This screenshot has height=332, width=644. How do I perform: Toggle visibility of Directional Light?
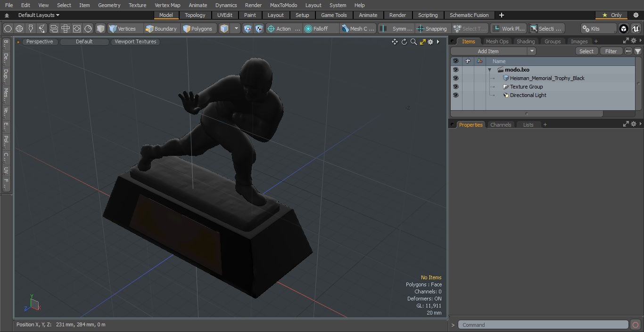click(455, 95)
